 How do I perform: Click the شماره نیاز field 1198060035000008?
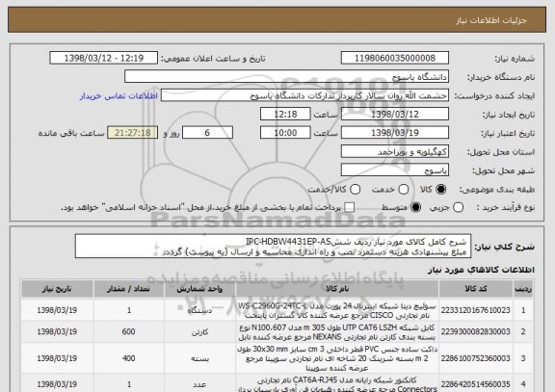[395, 58]
